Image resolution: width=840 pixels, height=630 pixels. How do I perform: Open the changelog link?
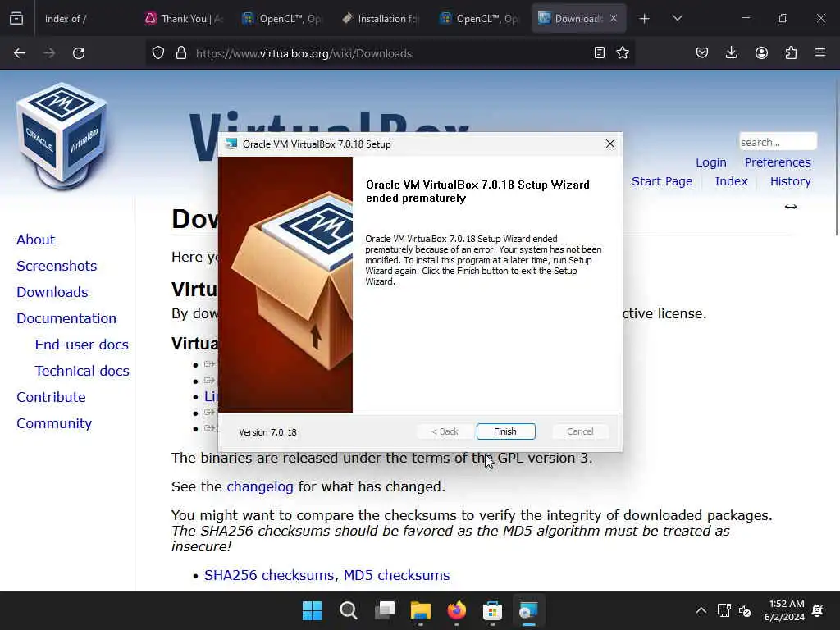pos(260,487)
